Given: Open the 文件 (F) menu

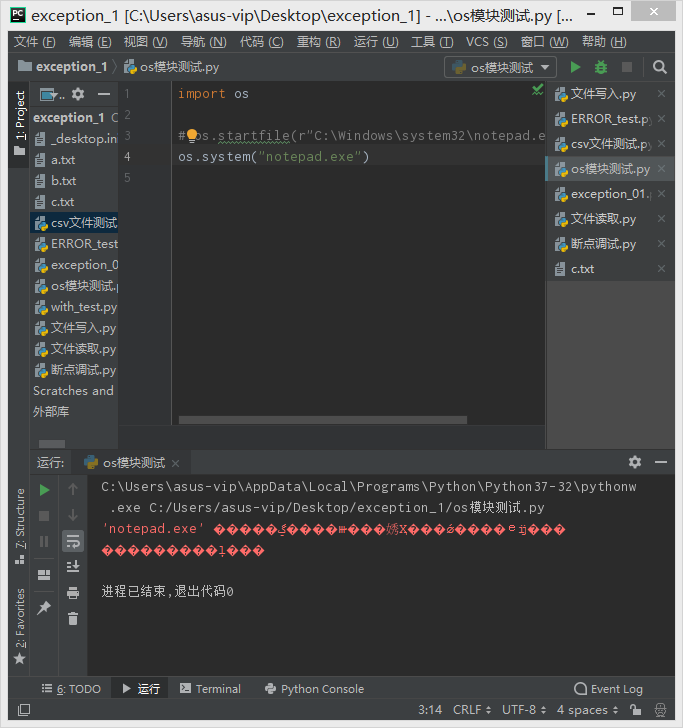Looking at the screenshot, I should click(34, 42).
